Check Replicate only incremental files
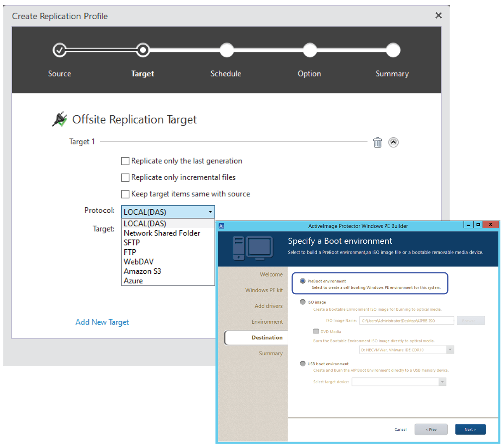Viewport: 504px width, 446px height. 125,177
